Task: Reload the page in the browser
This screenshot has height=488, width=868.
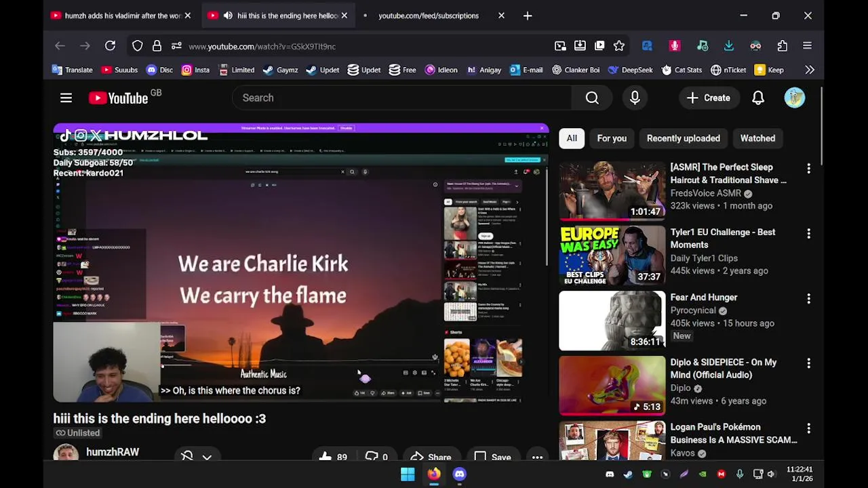Action: pos(110,46)
